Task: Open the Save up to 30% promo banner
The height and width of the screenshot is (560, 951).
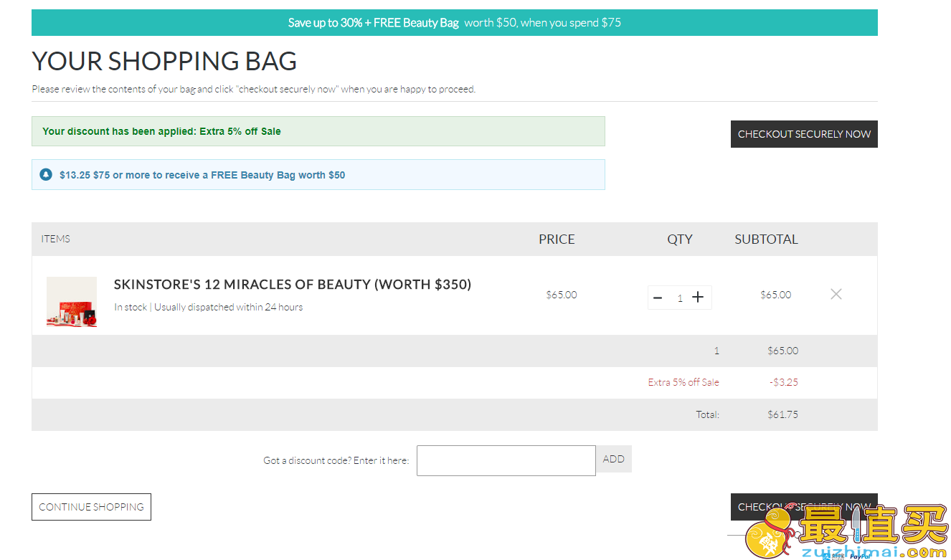Action: tap(455, 23)
